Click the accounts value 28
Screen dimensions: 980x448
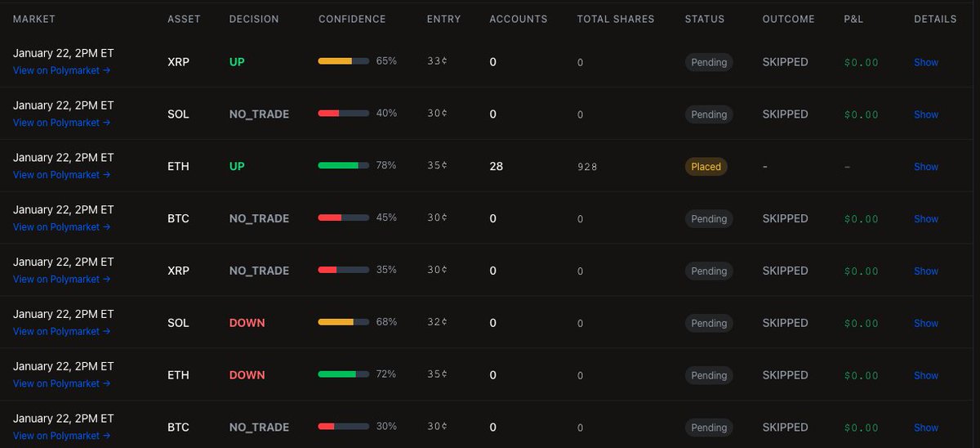496,166
